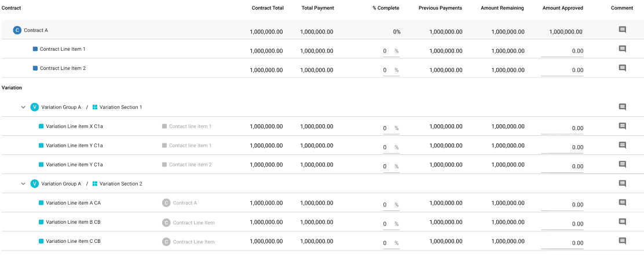Image resolution: width=644 pixels, height=266 pixels.
Task: Collapse Variation Group A Section 2
Action: (23, 184)
